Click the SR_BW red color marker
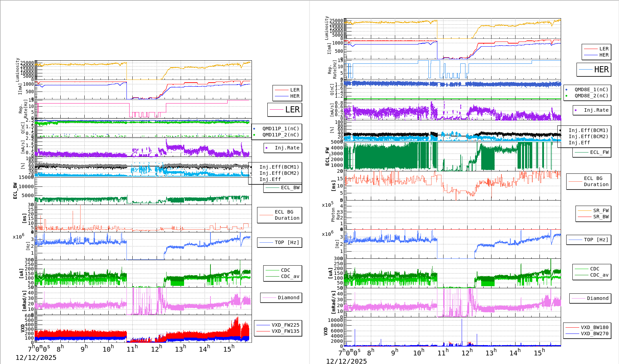 pyautogui.click(x=585, y=217)
